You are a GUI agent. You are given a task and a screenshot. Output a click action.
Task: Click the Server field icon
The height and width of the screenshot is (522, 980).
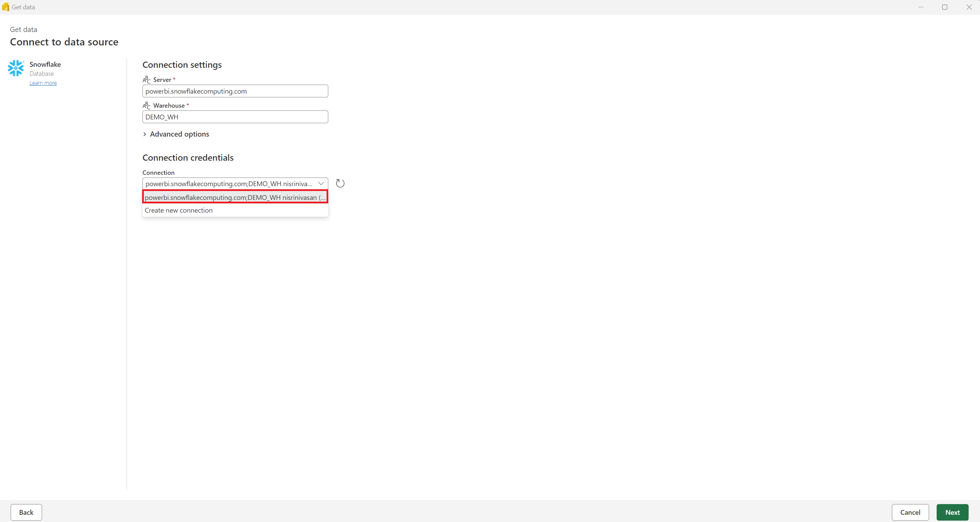coord(146,79)
